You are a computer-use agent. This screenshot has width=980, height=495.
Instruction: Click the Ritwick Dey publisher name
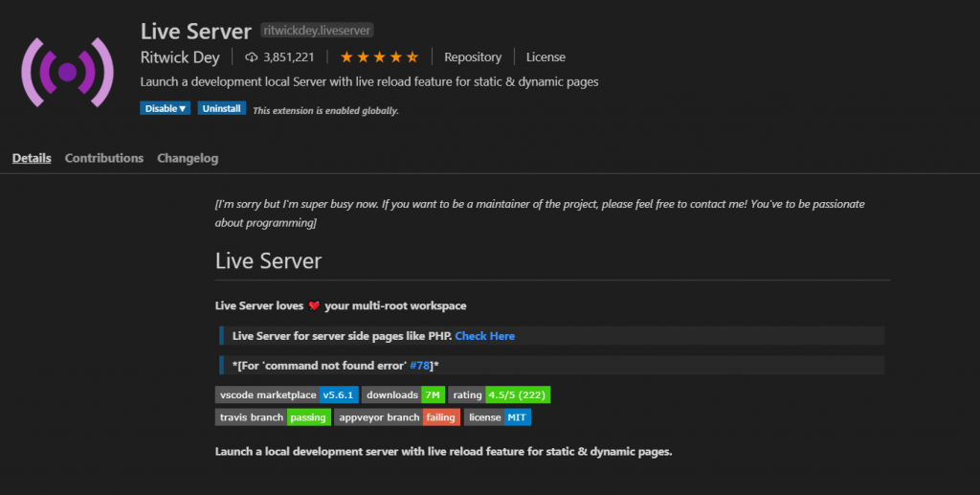click(x=180, y=57)
